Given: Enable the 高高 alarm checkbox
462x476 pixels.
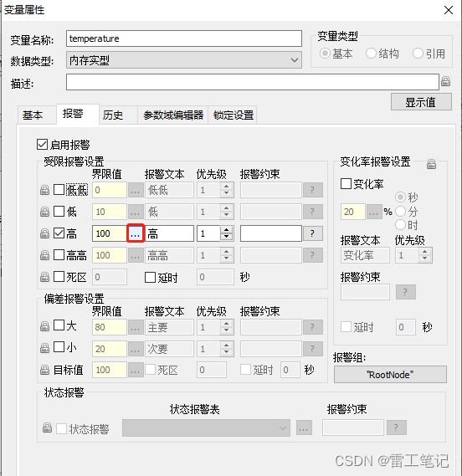Looking at the screenshot, I should click(x=59, y=254).
